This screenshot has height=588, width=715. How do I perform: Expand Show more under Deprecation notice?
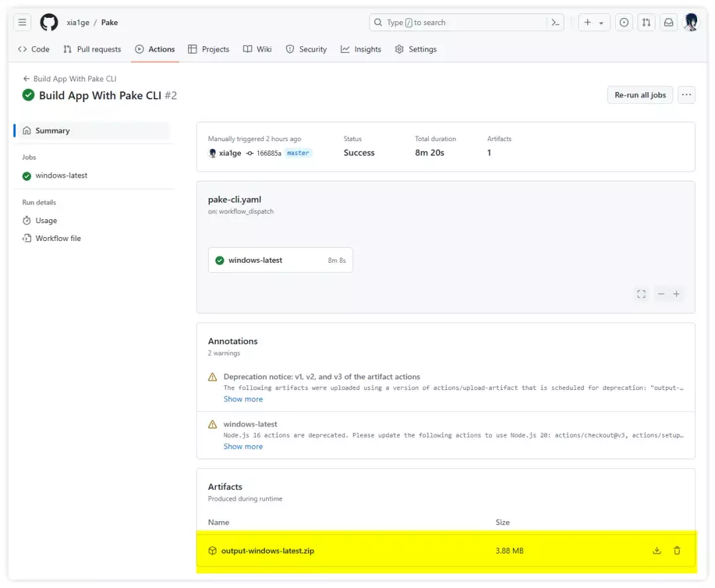click(x=243, y=399)
